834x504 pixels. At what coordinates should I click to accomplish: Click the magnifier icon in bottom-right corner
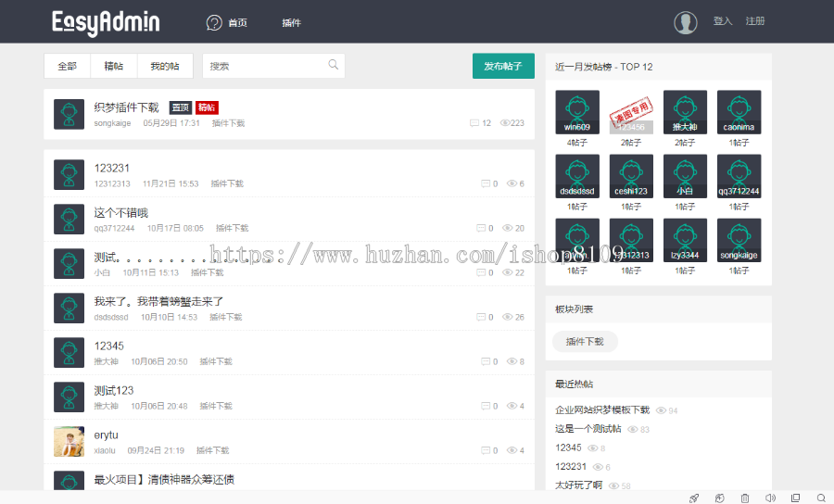tap(820, 498)
